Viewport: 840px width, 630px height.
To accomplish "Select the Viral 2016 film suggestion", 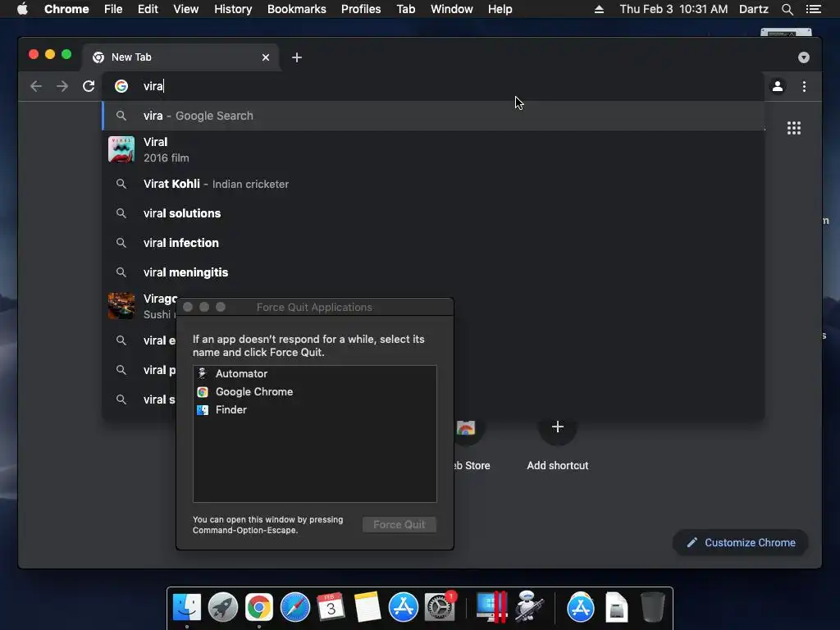I will click(433, 149).
